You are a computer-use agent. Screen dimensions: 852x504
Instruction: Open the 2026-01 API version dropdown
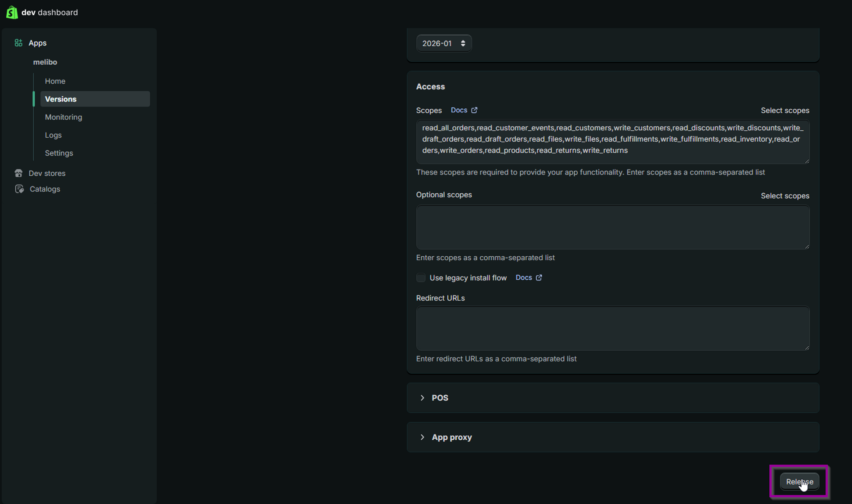click(x=443, y=43)
